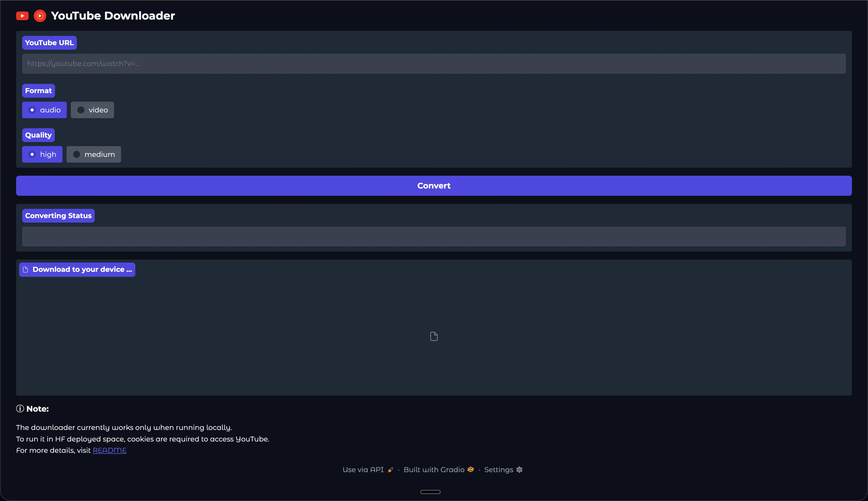Click the document icon on Download to your device label
This screenshot has width=868, height=501.
pyautogui.click(x=25, y=269)
